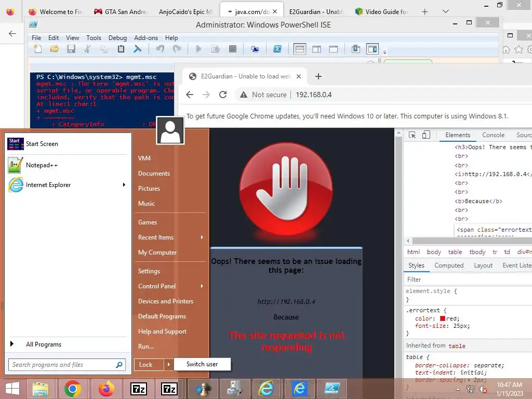Click the Run Script play icon in PowerShell ISE

point(198,49)
